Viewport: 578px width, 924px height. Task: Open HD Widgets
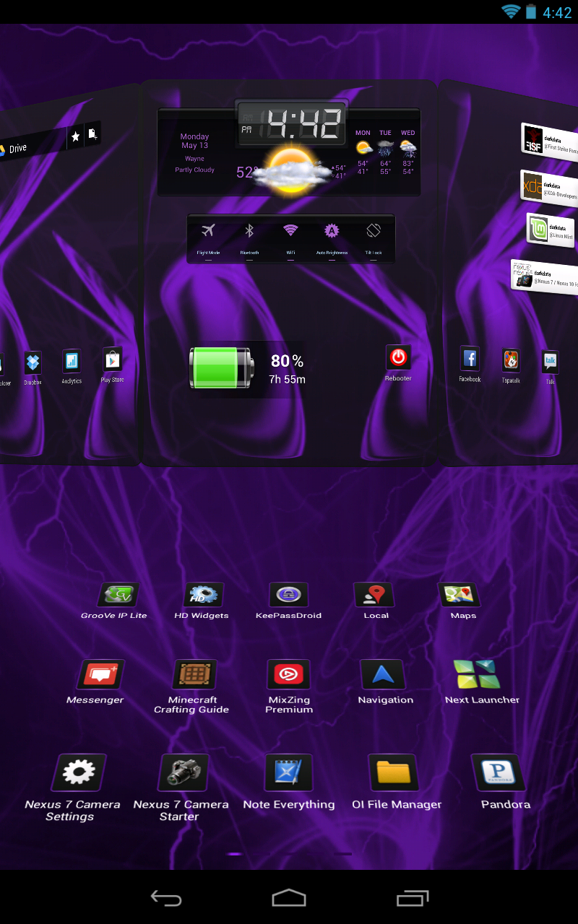[203, 593]
